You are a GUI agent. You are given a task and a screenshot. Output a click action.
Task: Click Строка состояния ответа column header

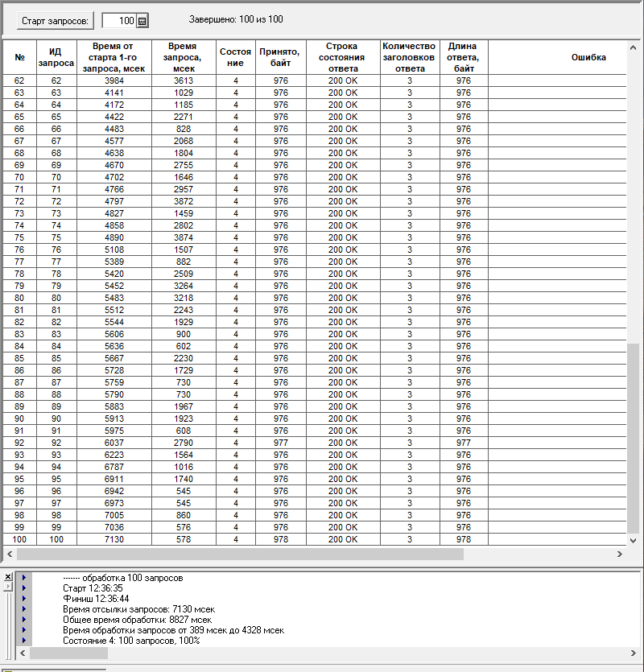tap(343, 57)
